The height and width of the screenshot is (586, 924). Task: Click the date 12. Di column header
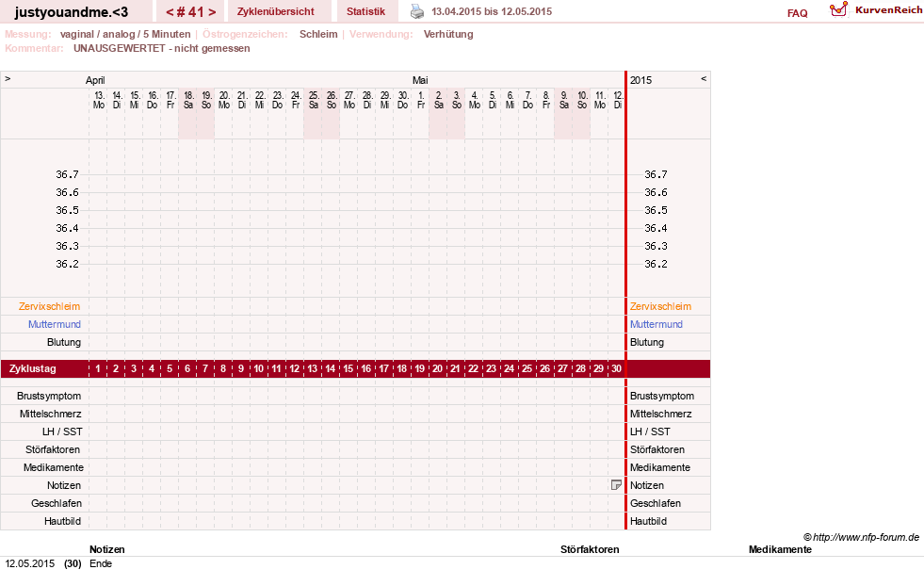[x=618, y=100]
